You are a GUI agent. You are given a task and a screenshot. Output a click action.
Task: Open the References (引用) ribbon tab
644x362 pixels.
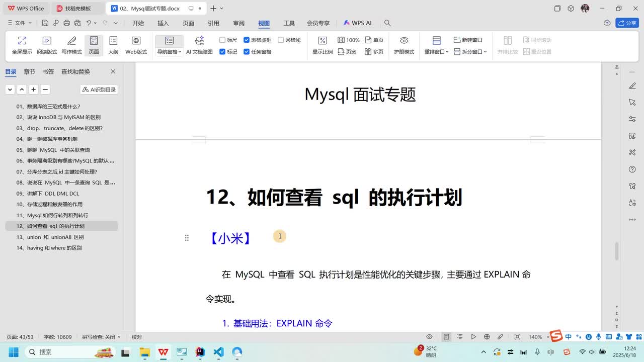pos(213,23)
